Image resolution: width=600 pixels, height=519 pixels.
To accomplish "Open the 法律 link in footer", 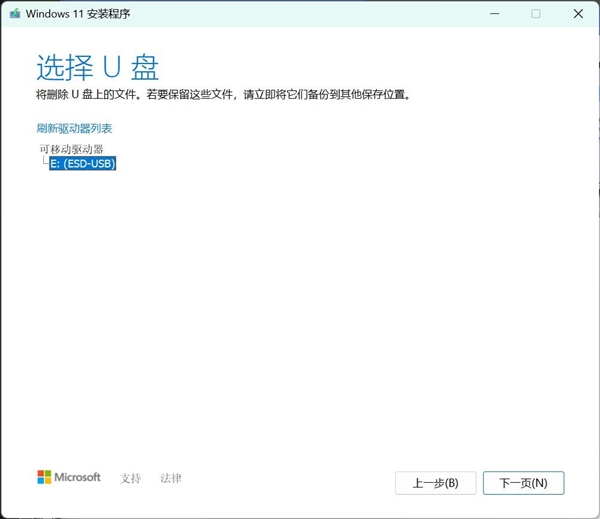I will [171, 478].
